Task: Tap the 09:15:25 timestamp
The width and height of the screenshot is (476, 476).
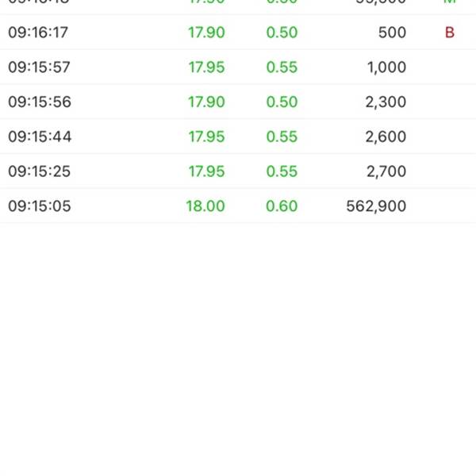Action: (39, 171)
